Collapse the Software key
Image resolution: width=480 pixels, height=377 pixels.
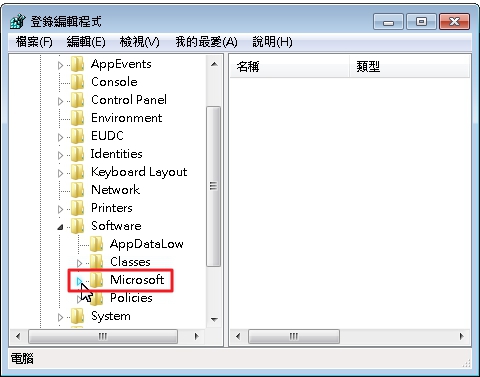[60, 227]
